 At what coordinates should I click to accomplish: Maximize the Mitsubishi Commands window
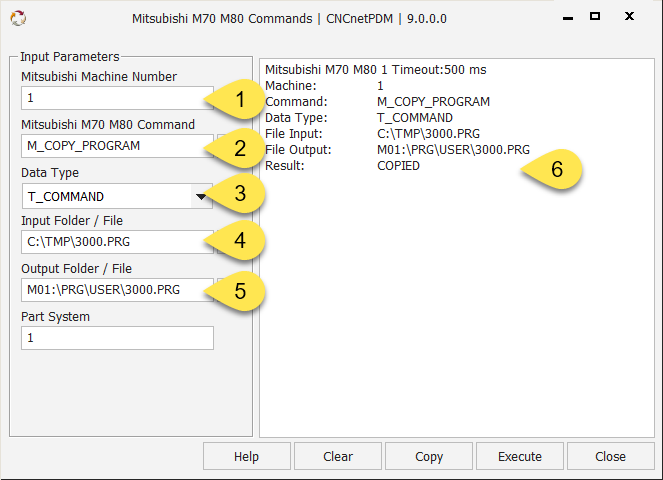(595, 16)
